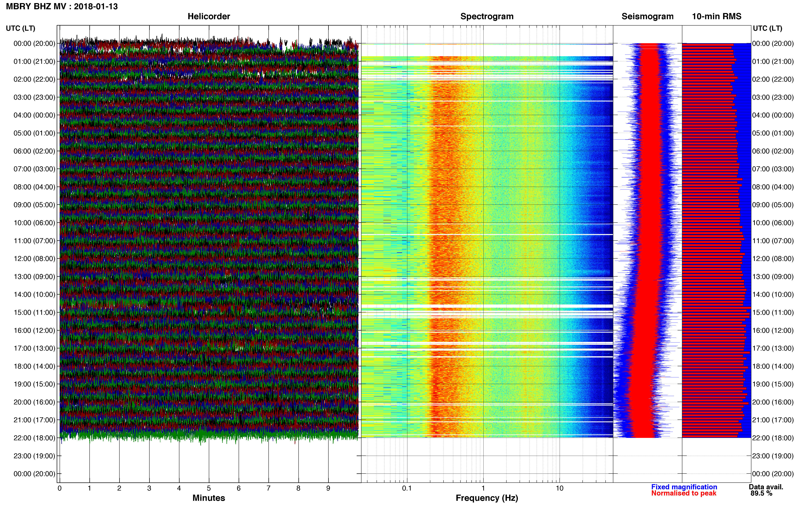Click spectrogram frequency tick '1'
The image size is (812, 508).
tap(483, 488)
